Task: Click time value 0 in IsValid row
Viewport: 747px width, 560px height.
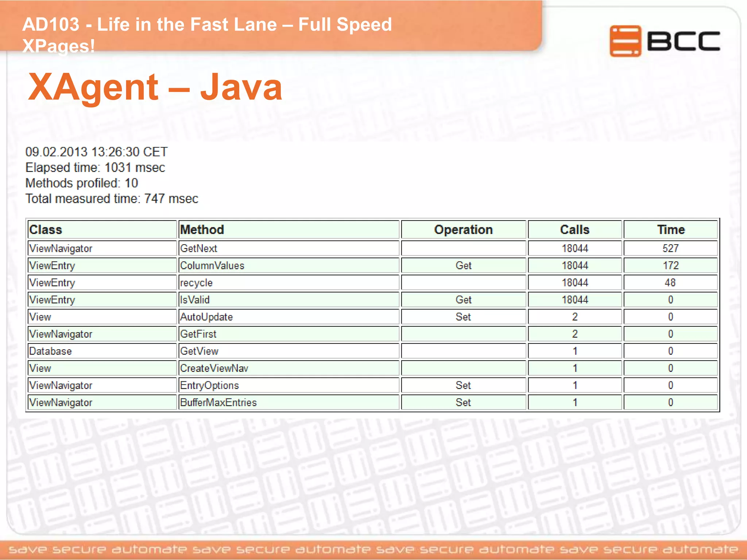Action: click(x=670, y=300)
